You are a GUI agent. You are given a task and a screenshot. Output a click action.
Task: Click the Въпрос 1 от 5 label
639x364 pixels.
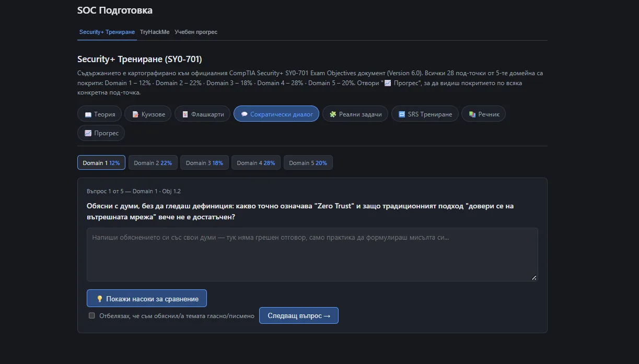(x=134, y=191)
